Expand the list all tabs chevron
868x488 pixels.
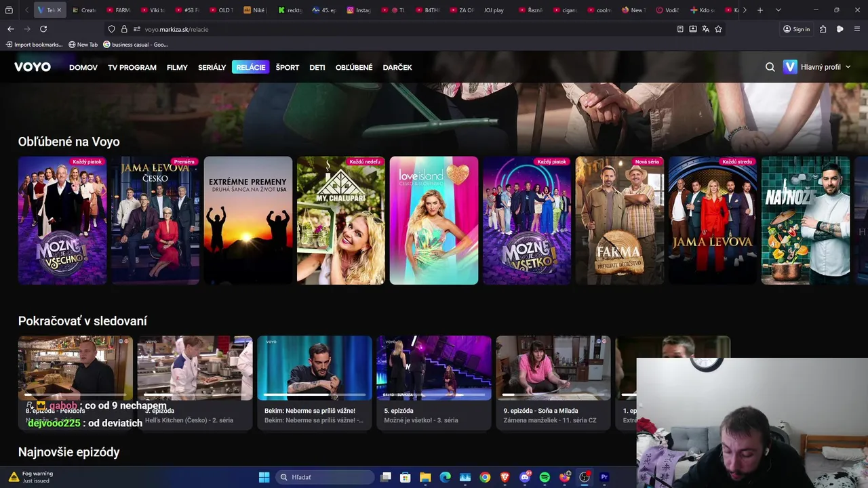pyautogui.click(x=778, y=10)
